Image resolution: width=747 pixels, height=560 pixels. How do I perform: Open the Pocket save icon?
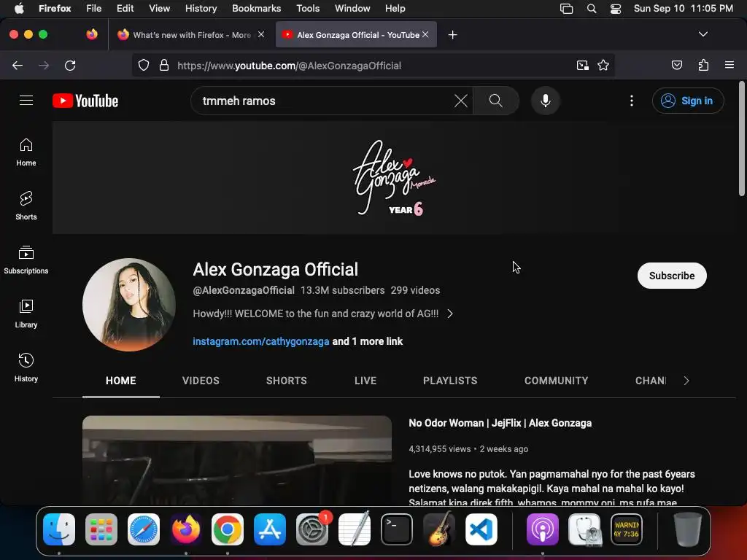pyautogui.click(x=676, y=65)
